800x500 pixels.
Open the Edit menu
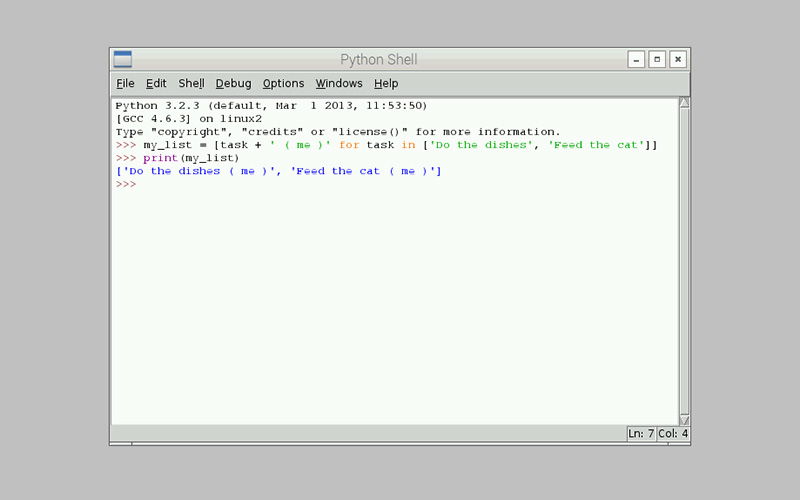pyautogui.click(x=156, y=83)
